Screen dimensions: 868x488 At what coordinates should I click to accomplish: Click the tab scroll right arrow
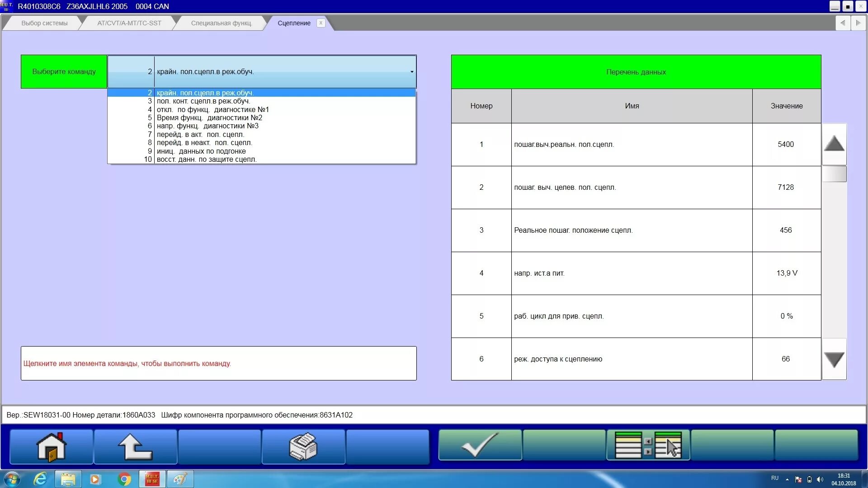point(858,23)
